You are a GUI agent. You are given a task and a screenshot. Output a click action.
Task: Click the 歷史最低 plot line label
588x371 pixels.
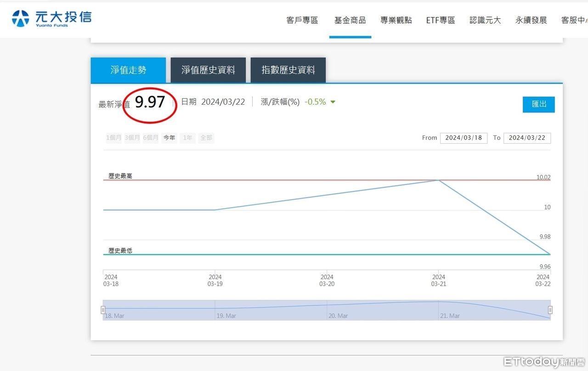120,251
